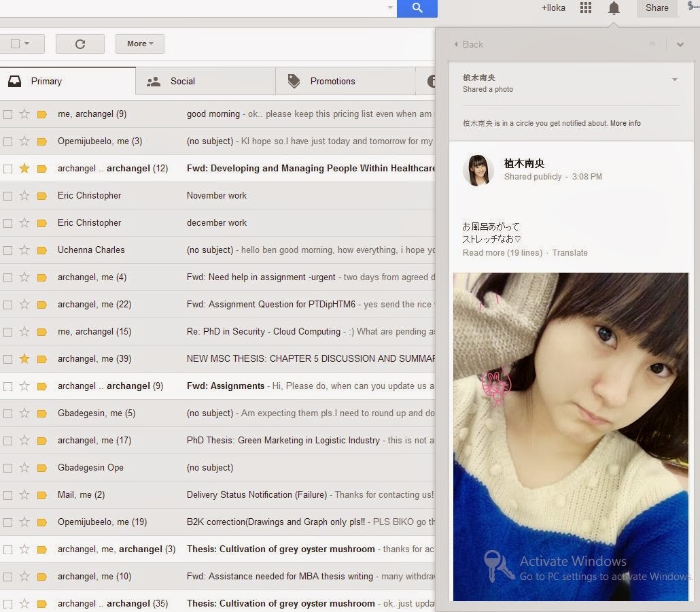Star the Eric Christopher November work email
This screenshot has height=612, width=700.
(24, 196)
